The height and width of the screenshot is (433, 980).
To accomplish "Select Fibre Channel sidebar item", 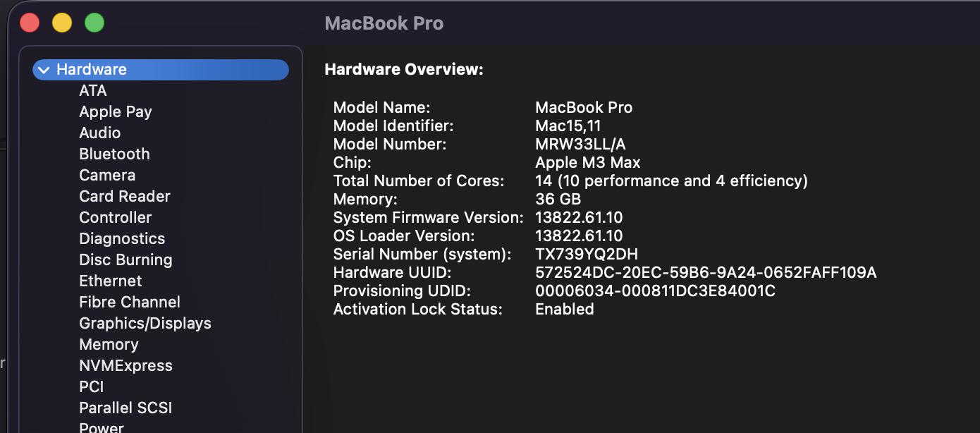I will [x=129, y=303].
